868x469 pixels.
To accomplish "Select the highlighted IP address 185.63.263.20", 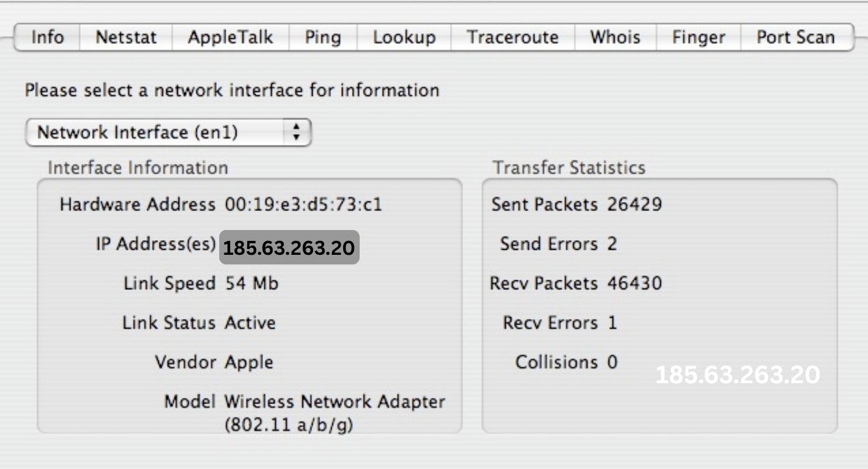I will click(x=289, y=248).
